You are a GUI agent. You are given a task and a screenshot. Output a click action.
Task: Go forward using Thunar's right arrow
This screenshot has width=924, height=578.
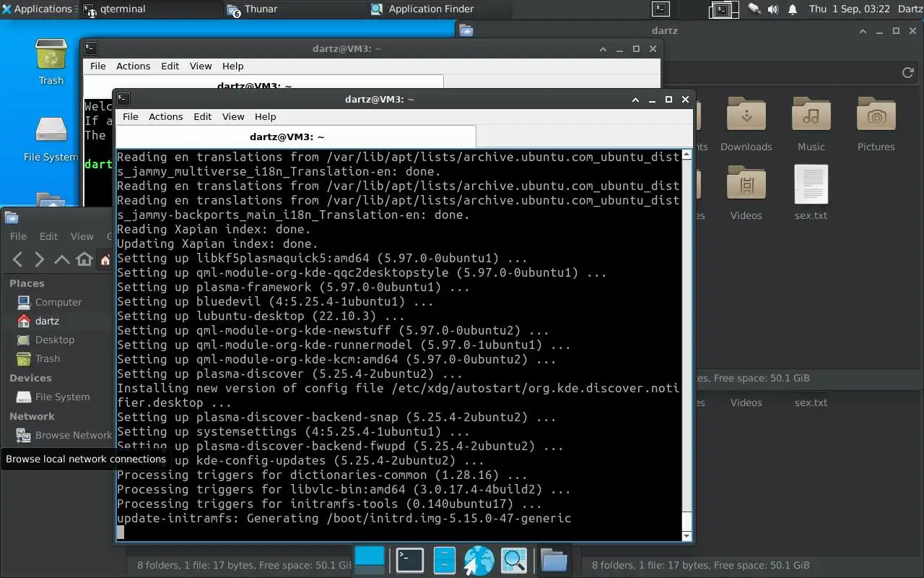coord(40,259)
